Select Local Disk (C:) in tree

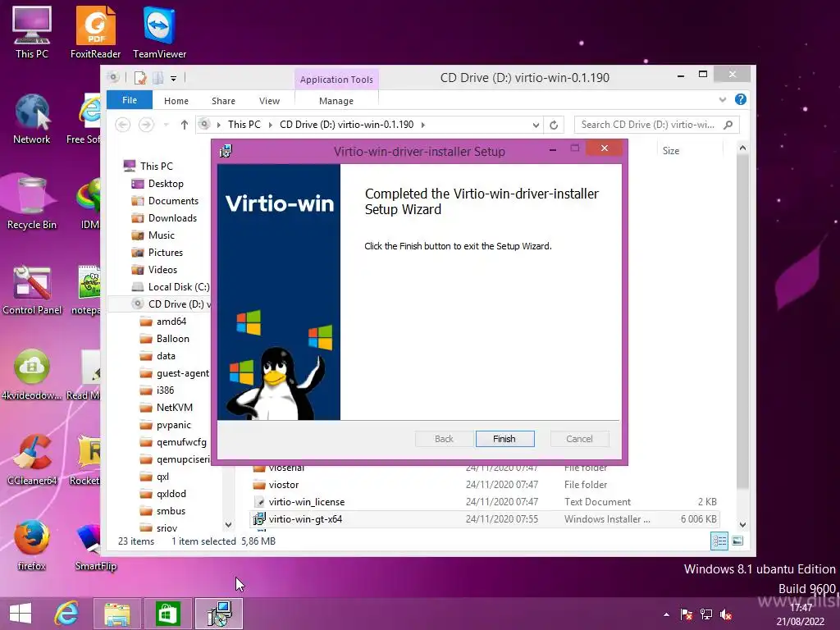pyautogui.click(x=178, y=287)
